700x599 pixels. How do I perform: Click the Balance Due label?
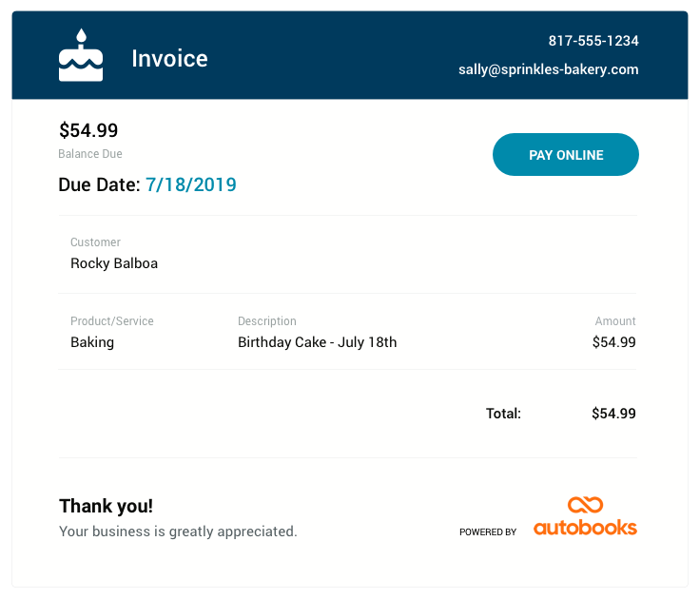[90, 154]
